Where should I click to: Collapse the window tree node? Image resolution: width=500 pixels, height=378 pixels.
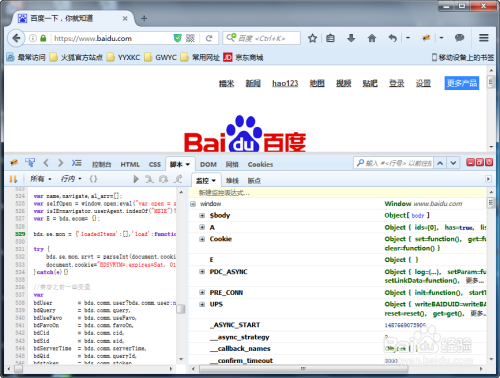click(x=193, y=204)
